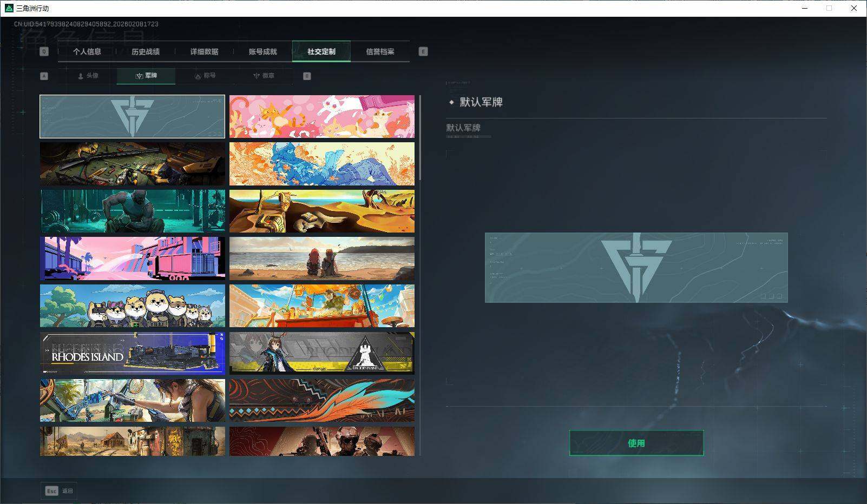The width and height of the screenshot is (867, 504).
Task: Select the desert melting-clock dog tag
Action: [x=322, y=211]
